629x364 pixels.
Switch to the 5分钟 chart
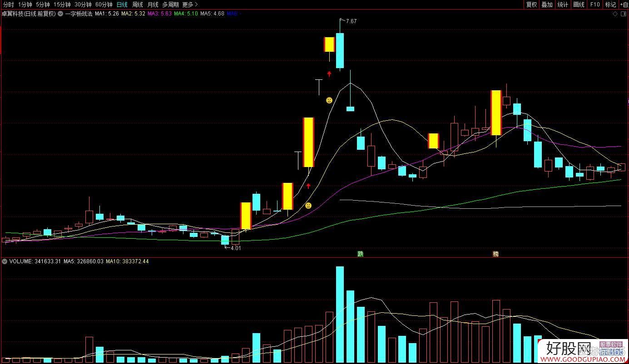pyautogui.click(x=43, y=5)
